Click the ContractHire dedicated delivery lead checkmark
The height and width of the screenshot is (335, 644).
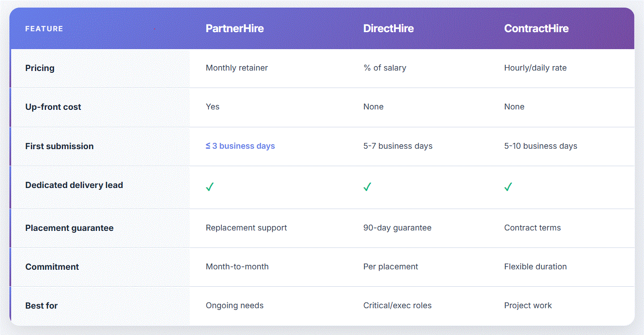(x=508, y=187)
